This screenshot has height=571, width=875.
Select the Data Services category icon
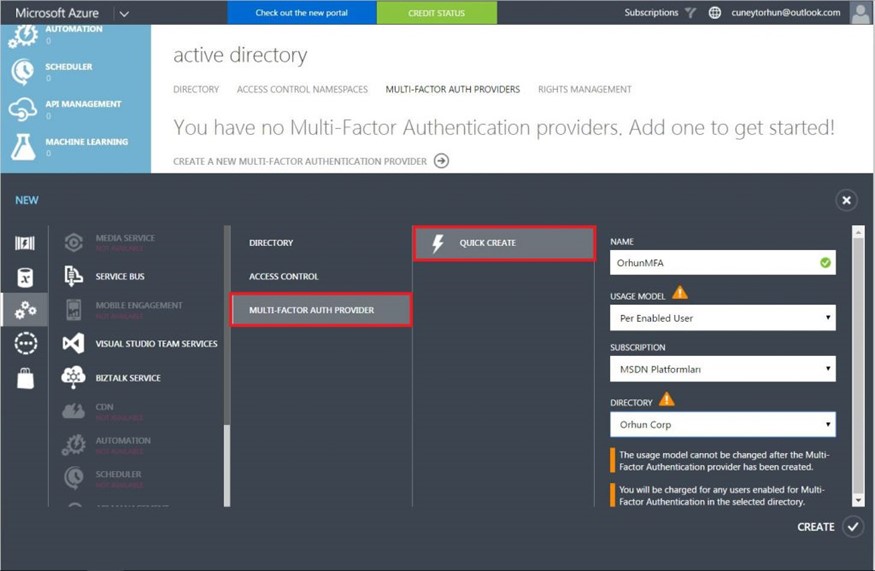point(25,277)
